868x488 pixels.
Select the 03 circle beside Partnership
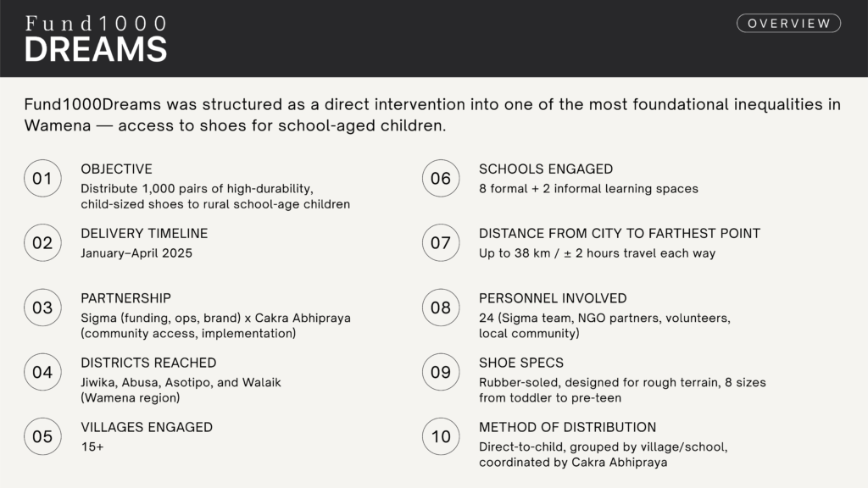[42, 308]
